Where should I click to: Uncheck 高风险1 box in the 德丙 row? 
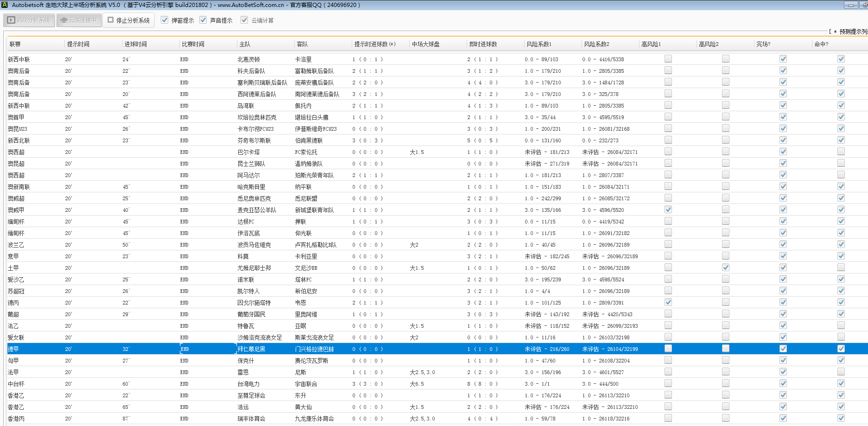pos(668,302)
